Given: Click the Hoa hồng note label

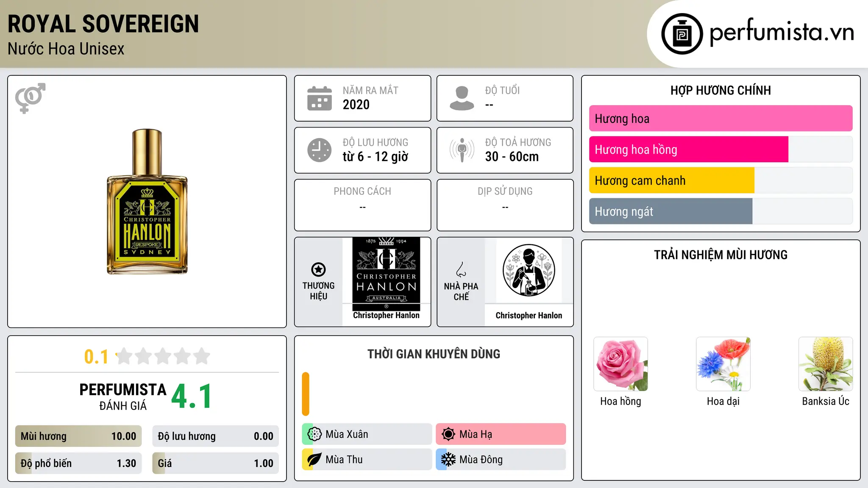Looking at the screenshot, I should pyautogui.click(x=620, y=402).
